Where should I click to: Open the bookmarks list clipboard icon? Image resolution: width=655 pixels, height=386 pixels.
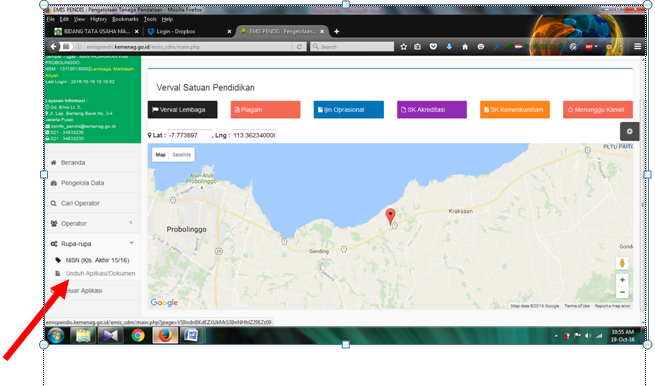[x=417, y=47]
